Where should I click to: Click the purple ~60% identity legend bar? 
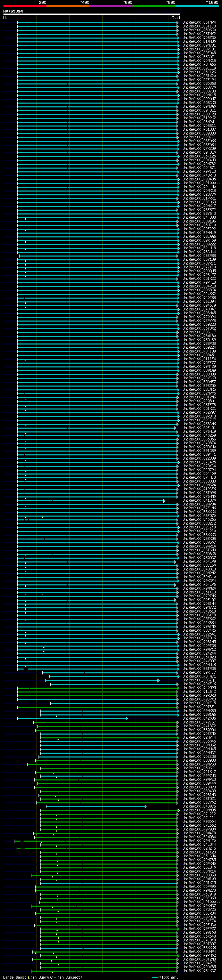click(x=111, y=6)
